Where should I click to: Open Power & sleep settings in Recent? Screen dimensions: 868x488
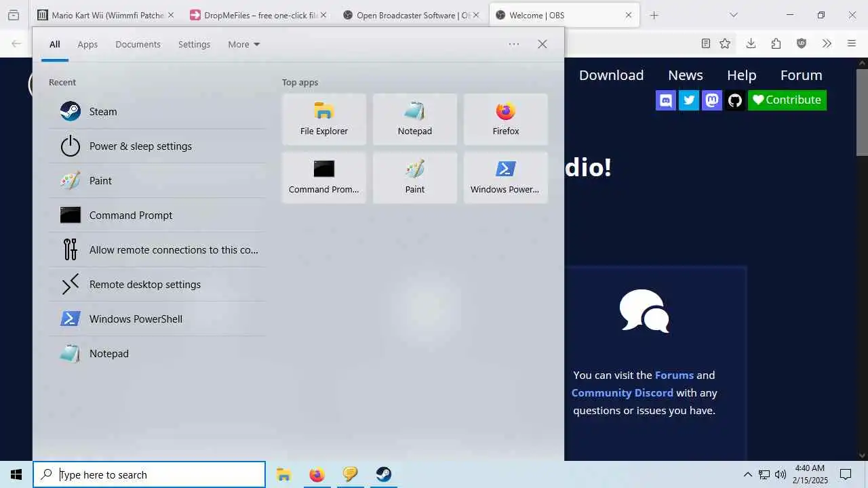coord(157,146)
